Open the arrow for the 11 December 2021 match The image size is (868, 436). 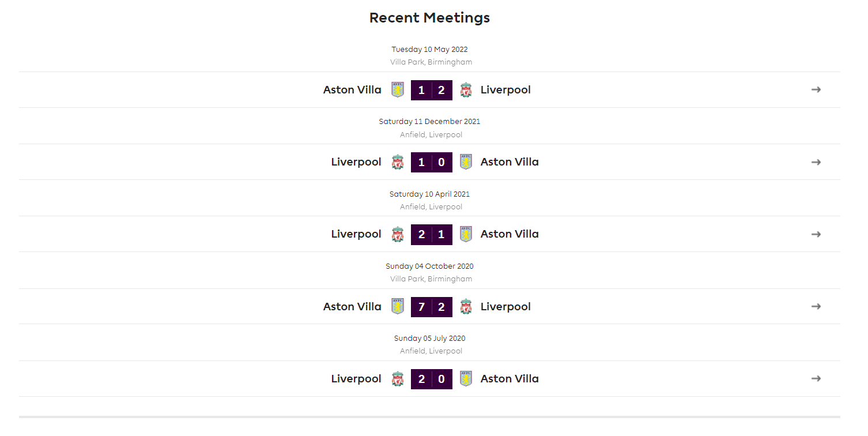click(816, 162)
